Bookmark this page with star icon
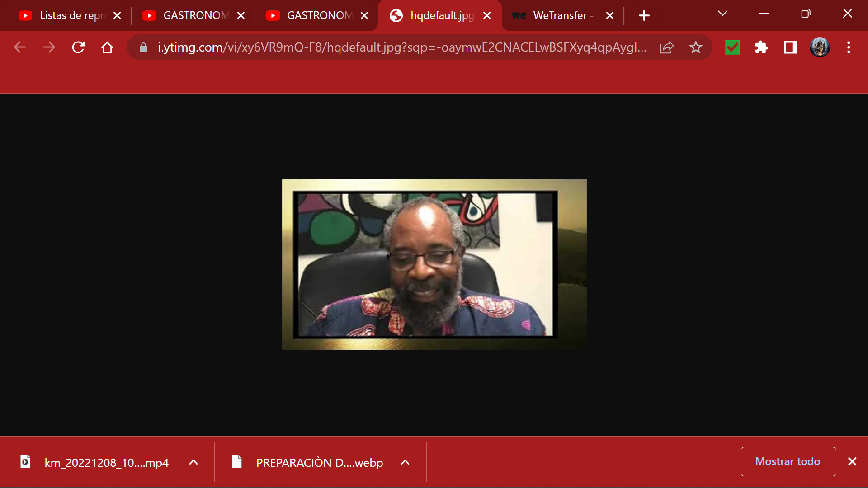The image size is (868, 488). 695,47
